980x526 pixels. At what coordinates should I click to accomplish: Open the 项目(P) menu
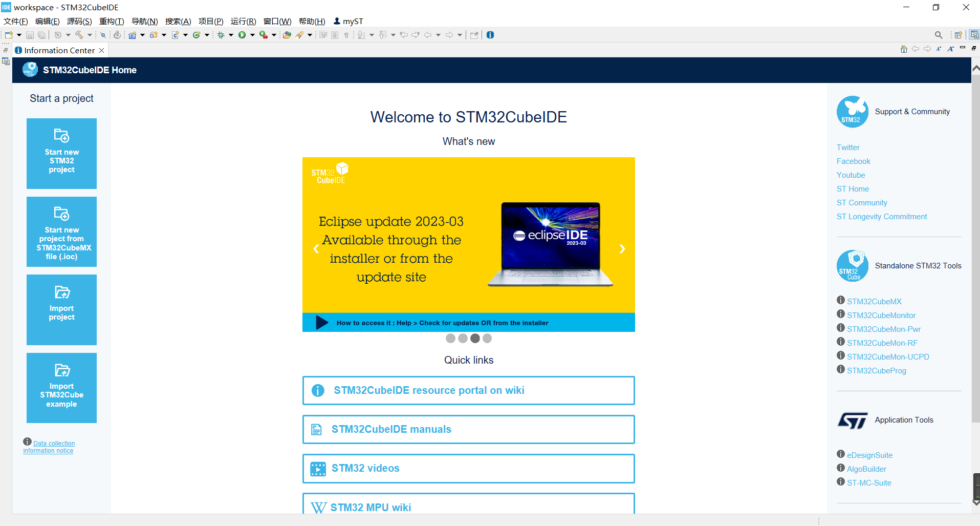pos(211,21)
